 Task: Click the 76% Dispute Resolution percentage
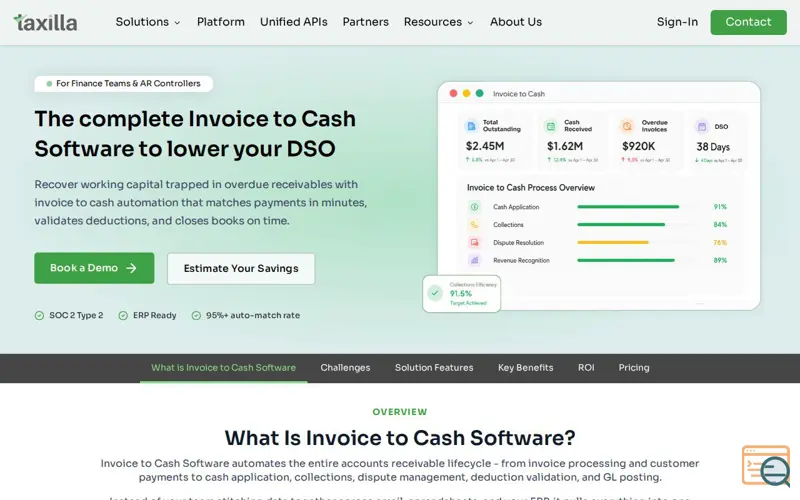tap(720, 242)
